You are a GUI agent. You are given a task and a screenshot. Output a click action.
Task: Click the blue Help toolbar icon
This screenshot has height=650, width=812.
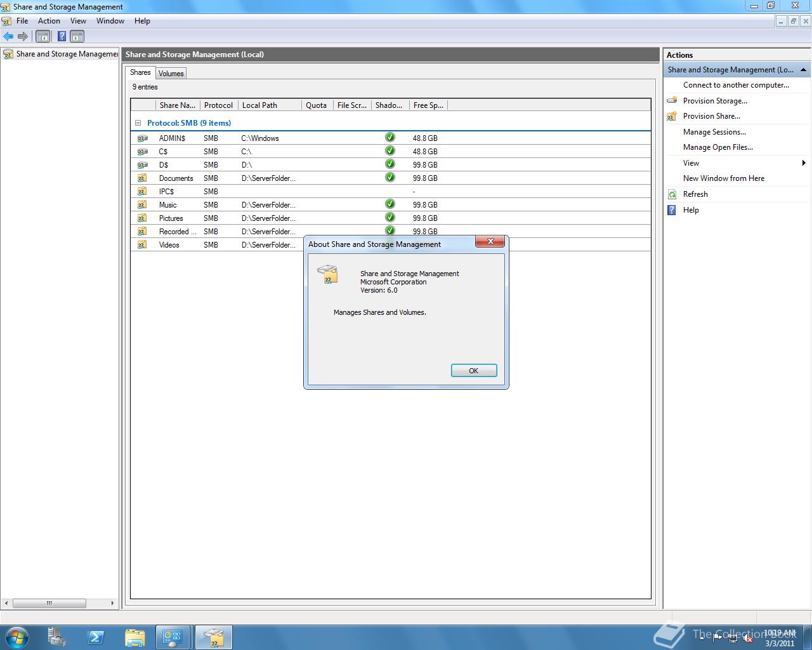coord(62,36)
